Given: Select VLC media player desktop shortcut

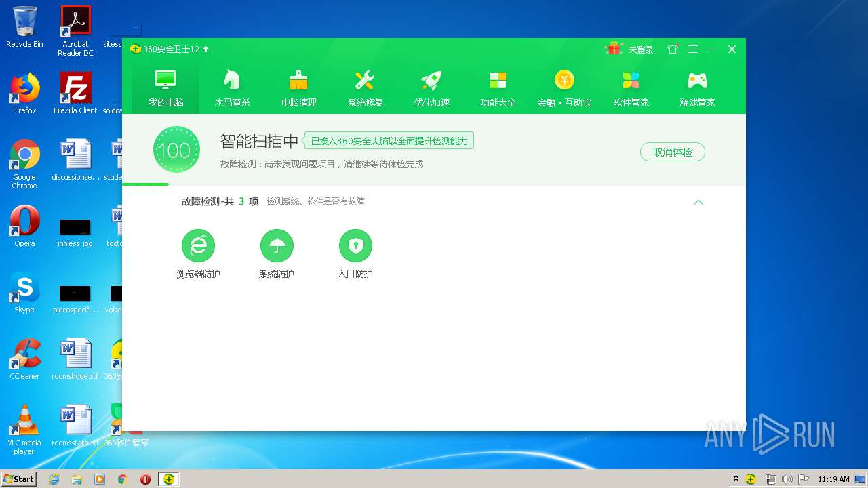Looking at the screenshot, I should pos(24,429).
